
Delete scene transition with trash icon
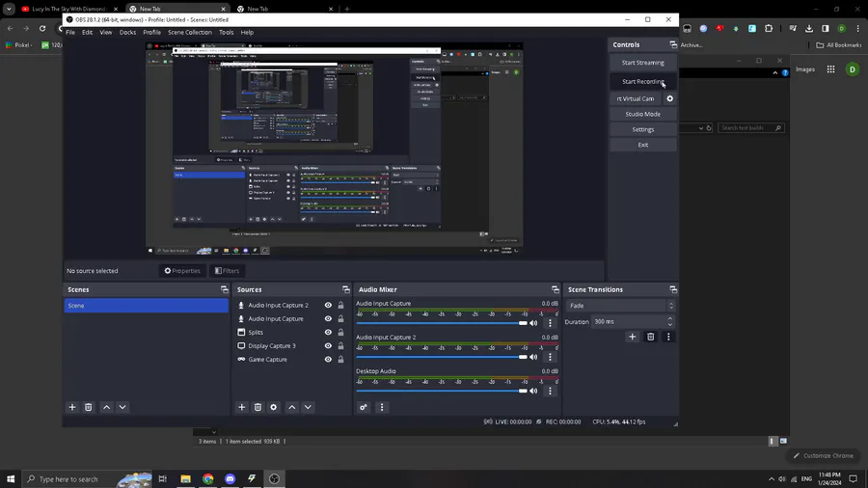pyautogui.click(x=650, y=337)
